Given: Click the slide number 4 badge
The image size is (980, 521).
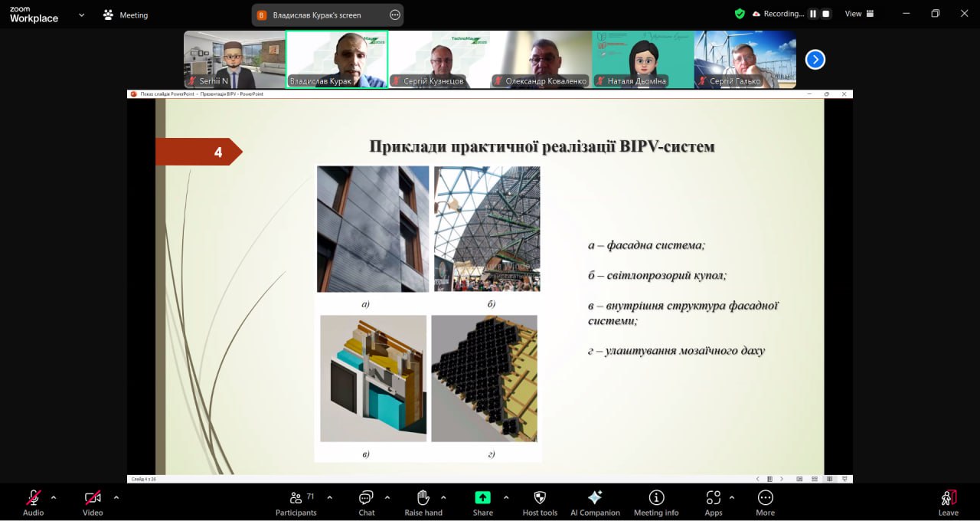Looking at the screenshot, I should click(x=198, y=152).
